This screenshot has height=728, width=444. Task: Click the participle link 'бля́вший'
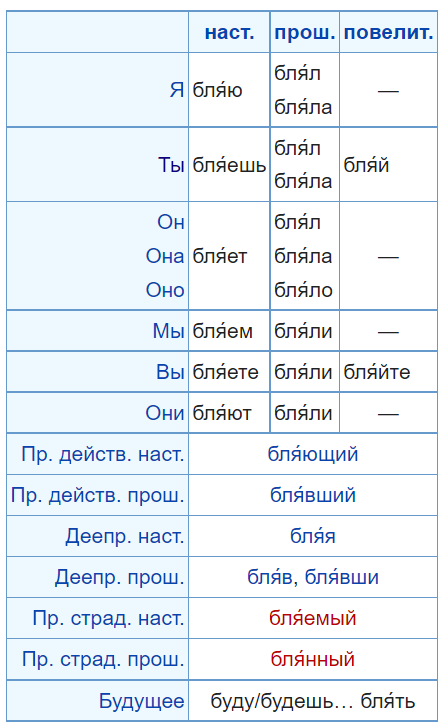313,495
